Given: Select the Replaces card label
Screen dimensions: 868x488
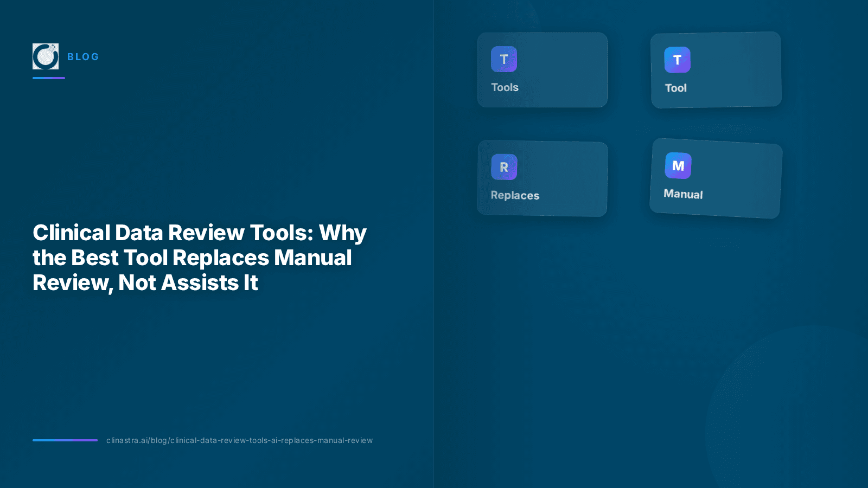Looking at the screenshot, I should (515, 195).
